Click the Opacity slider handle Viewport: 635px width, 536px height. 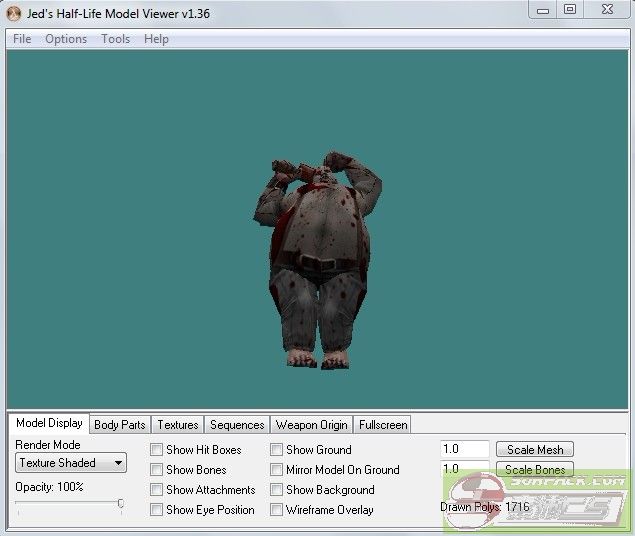click(120, 503)
